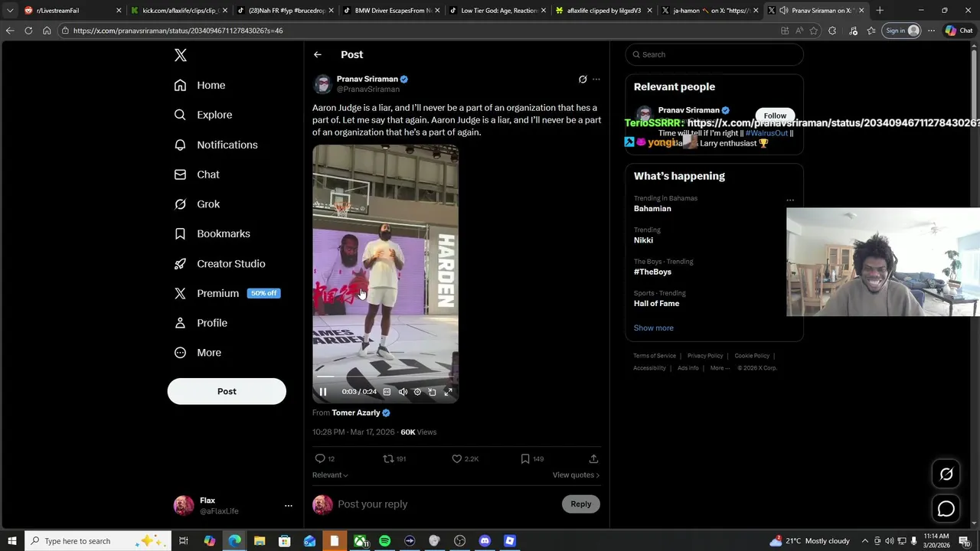Open Discord from the taskbar
The width and height of the screenshot is (980, 551).
[x=485, y=541]
